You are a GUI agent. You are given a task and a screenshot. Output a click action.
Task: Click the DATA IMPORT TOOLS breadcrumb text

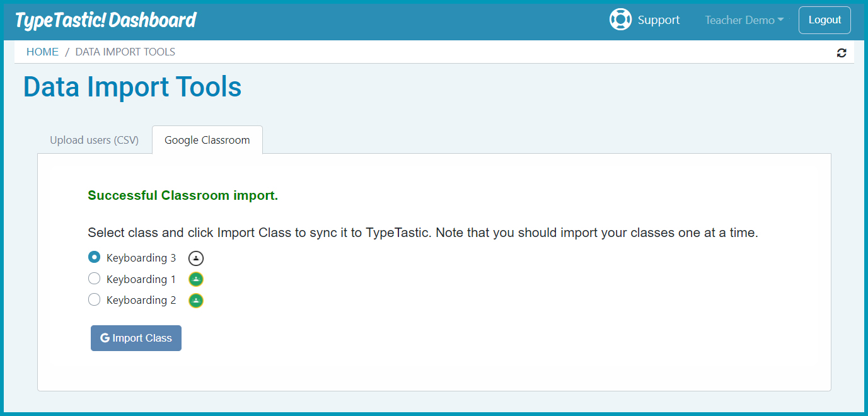click(125, 52)
